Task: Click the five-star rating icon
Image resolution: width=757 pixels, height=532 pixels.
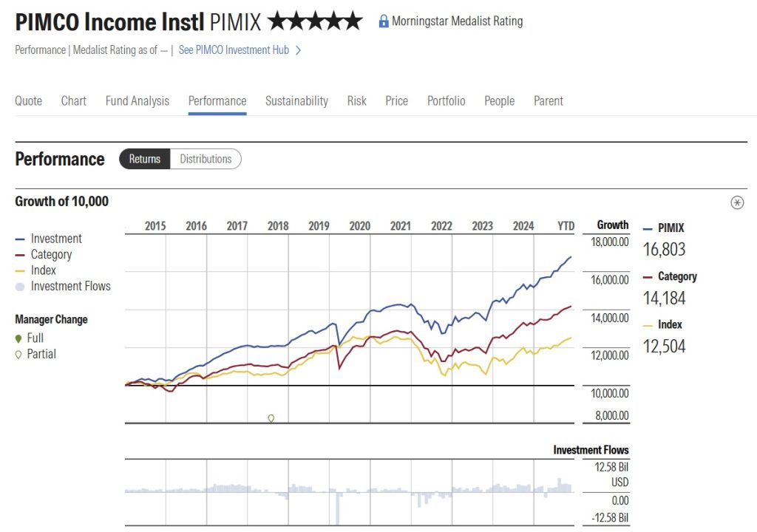Action: (x=316, y=21)
